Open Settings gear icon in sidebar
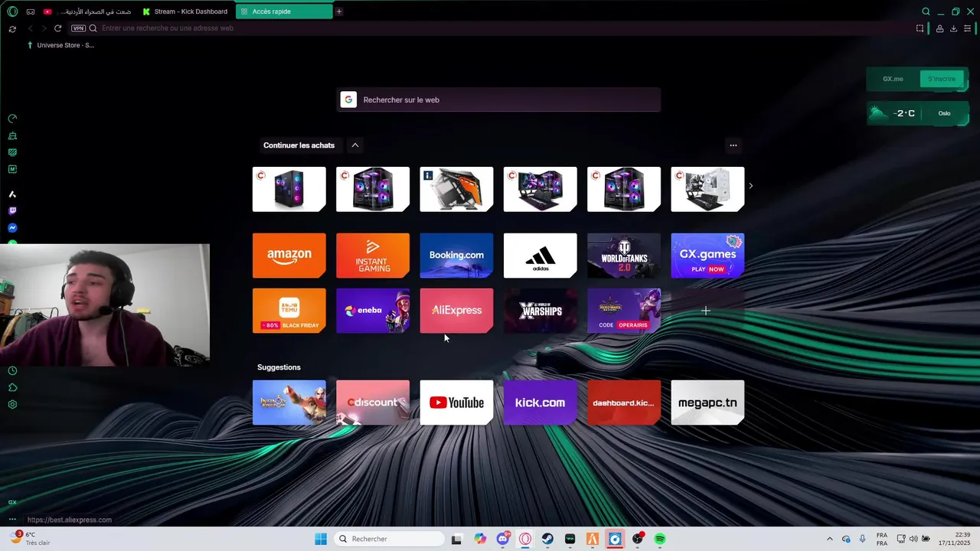Image resolution: width=980 pixels, height=551 pixels. coord(12,404)
